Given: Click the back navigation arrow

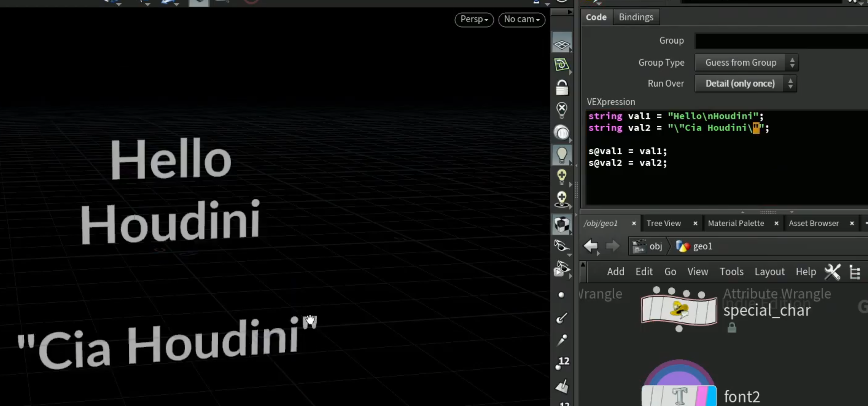Looking at the screenshot, I should click(x=591, y=246).
